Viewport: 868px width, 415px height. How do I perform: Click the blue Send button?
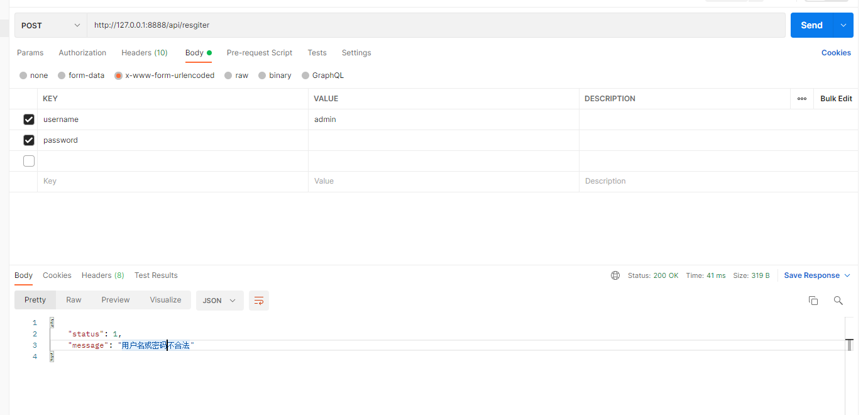pyautogui.click(x=811, y=25)
